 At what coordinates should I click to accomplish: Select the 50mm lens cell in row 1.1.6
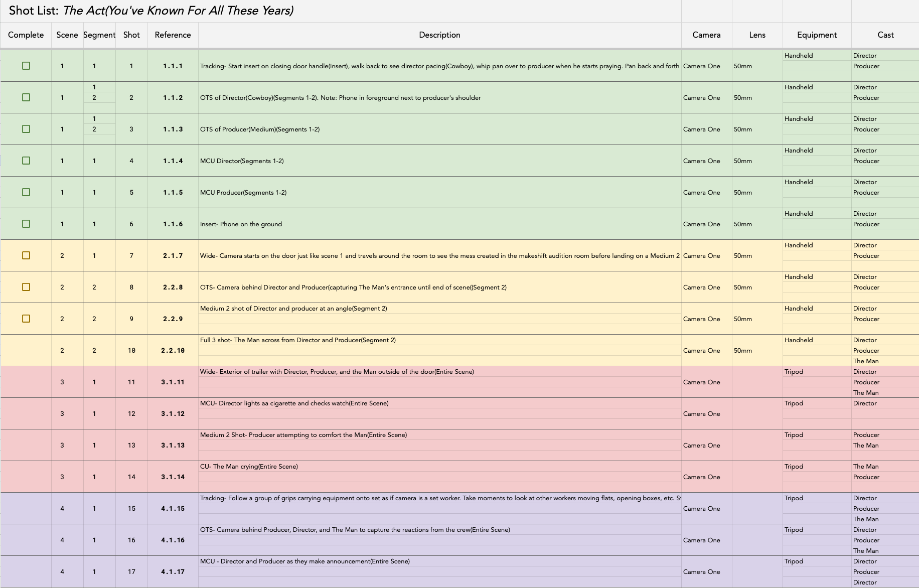[757, 224]
